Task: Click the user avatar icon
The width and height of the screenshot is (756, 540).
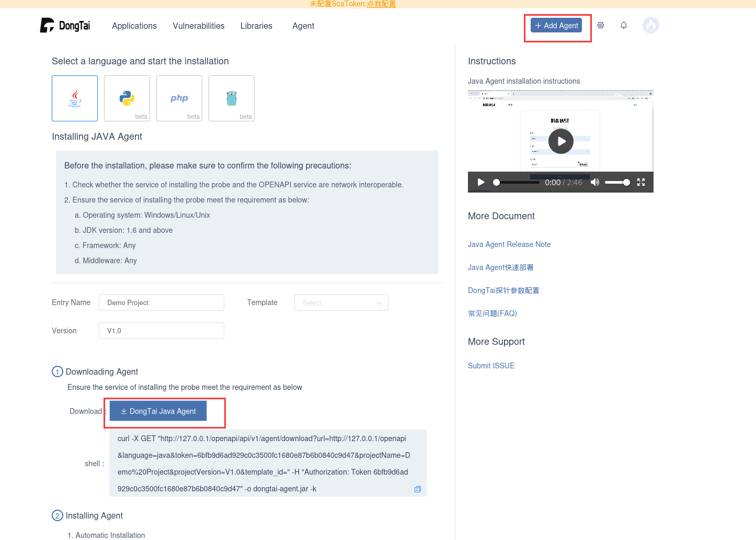Action: (x=651, y=25)
